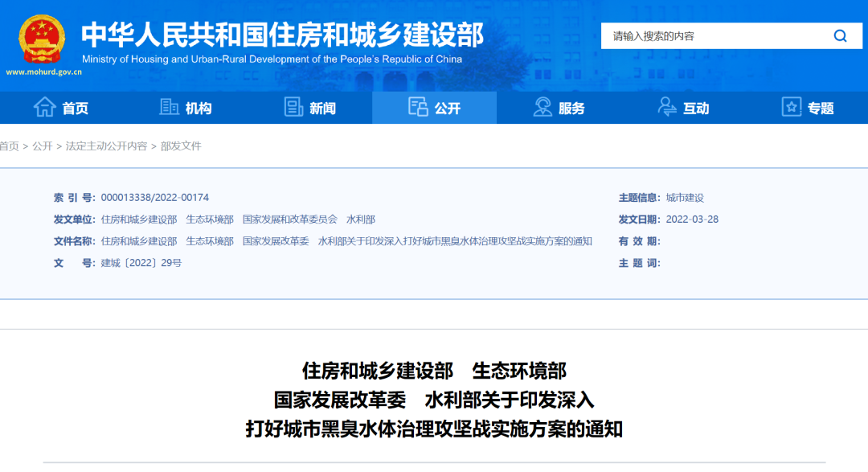Click the magnifier search icon
This screenshot has width=868, height=472.
point(840,36)
